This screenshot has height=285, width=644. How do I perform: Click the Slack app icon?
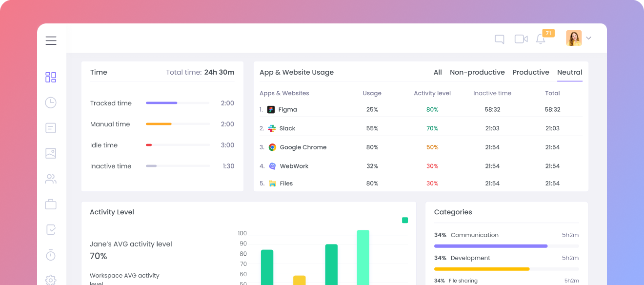tap(272, 128)
